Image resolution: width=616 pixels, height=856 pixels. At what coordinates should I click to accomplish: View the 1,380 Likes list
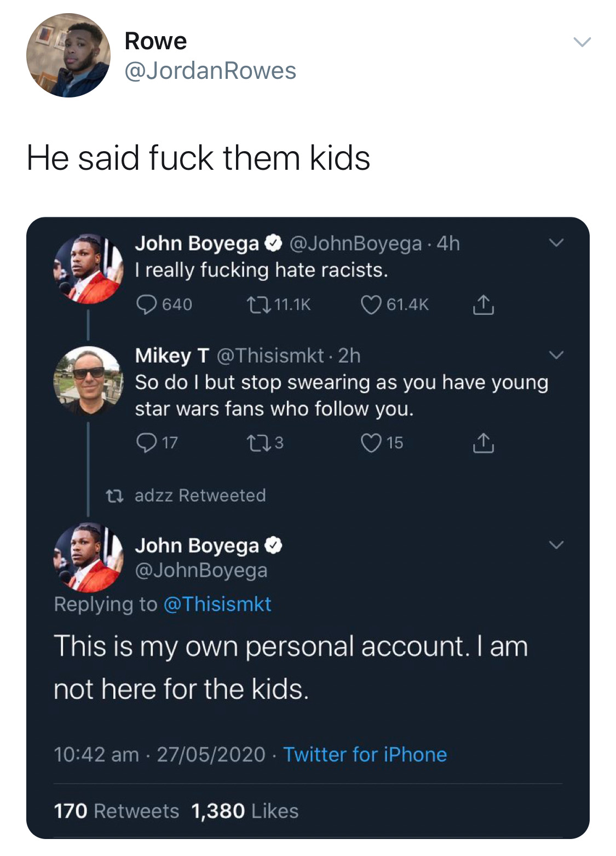245,811
